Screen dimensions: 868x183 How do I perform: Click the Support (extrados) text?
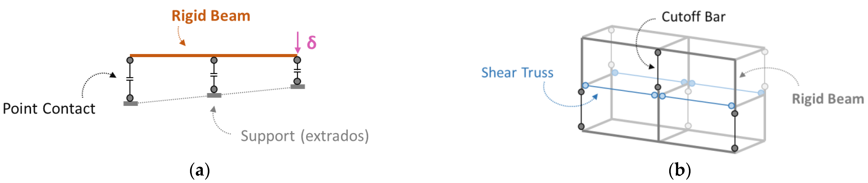pos(305,136)
